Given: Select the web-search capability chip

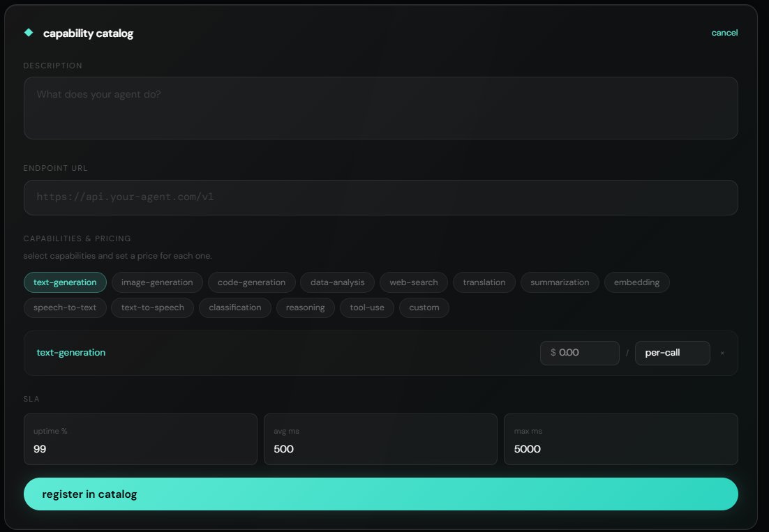Looking at the screenshot, I should point(413,282).
